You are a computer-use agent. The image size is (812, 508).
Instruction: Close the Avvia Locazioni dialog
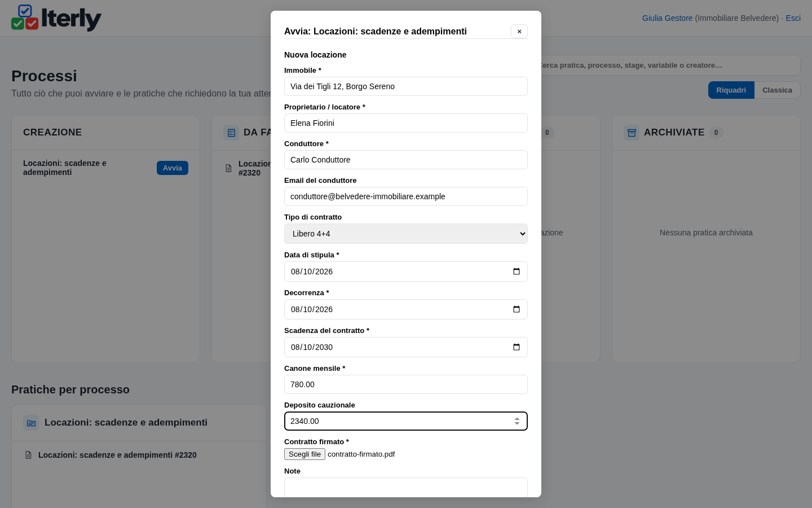tap(519, 32)
